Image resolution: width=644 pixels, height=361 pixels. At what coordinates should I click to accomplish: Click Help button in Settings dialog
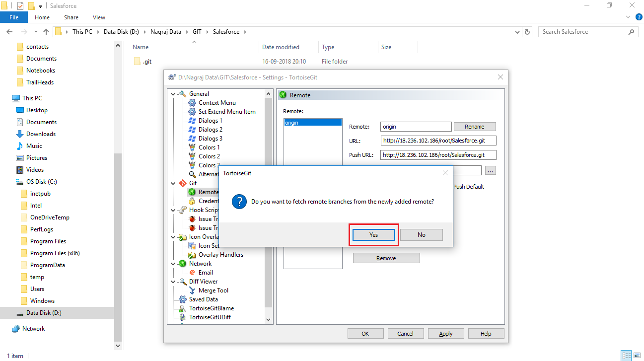pos(486,334)
